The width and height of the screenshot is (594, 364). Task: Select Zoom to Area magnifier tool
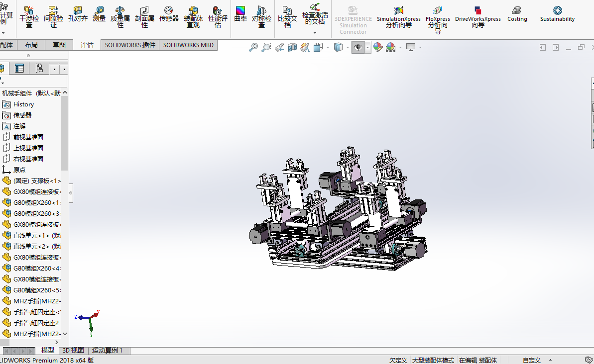[266, 47]
